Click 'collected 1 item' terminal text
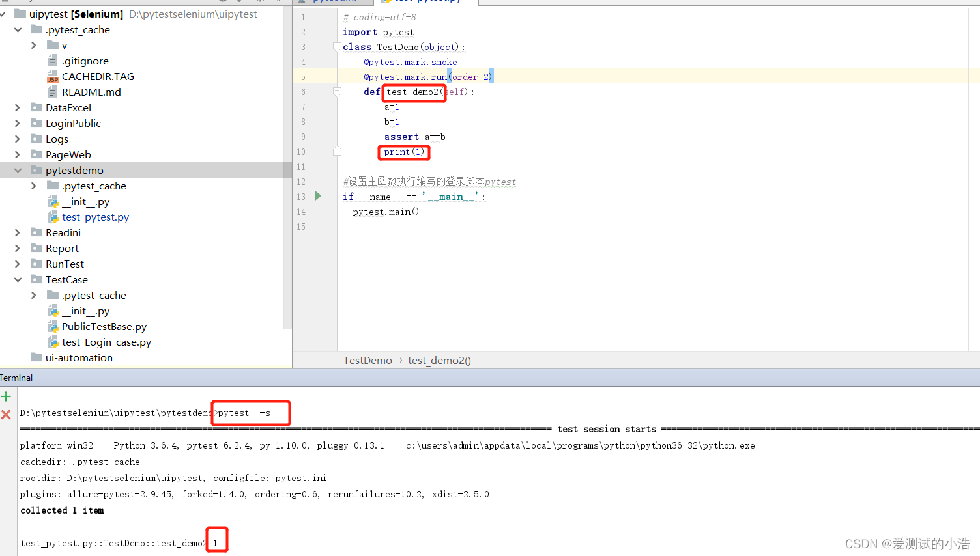Screen dimensions: 980x556 (62, 510)
